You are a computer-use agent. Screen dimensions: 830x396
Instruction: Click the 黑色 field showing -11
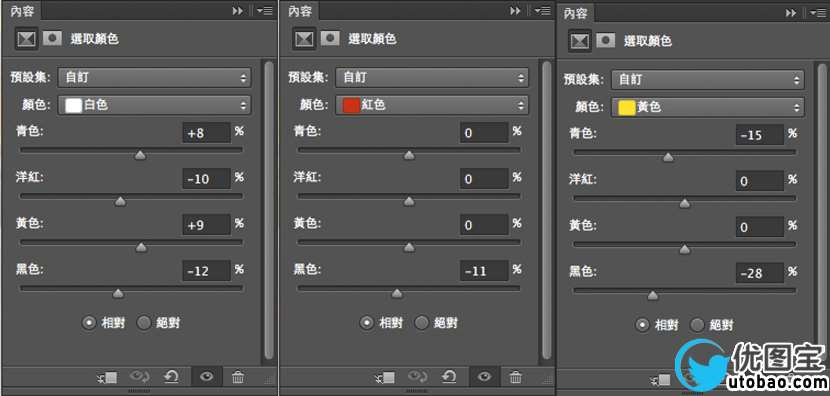tap(484, 271)
